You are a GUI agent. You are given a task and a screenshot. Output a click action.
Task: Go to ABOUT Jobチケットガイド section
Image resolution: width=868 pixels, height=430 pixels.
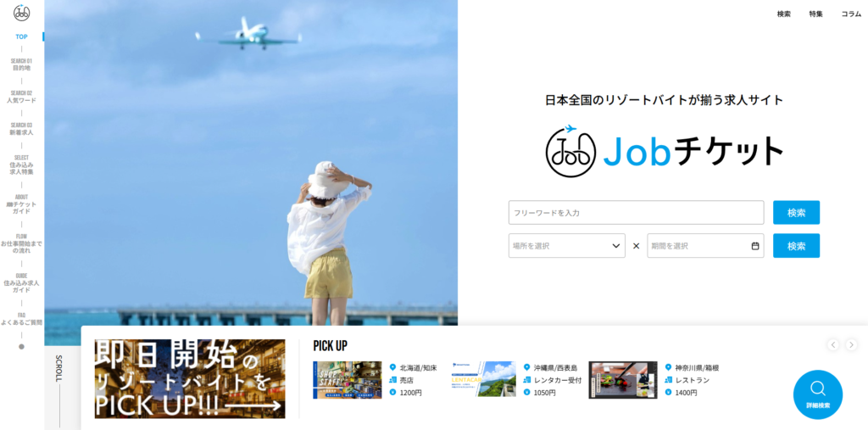tap(21, 204)
